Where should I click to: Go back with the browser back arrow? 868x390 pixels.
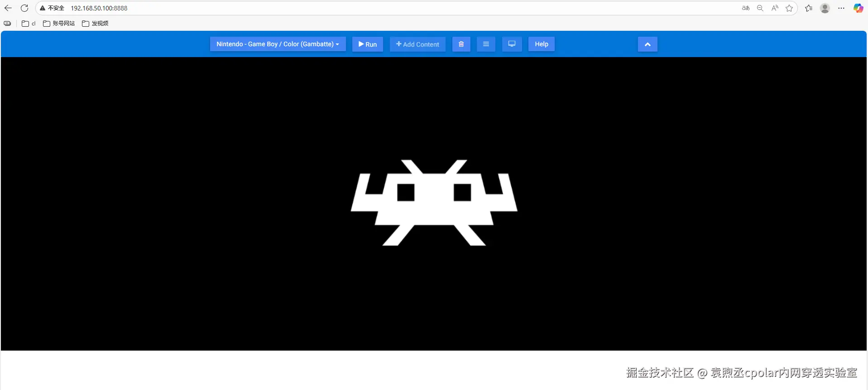coord(8,8)
